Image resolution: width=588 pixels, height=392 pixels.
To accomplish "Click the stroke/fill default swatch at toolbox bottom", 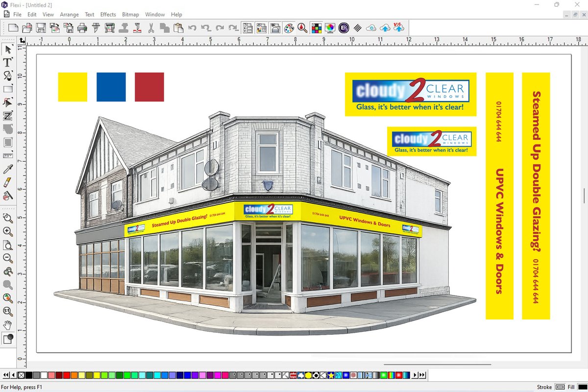I will point(8,339).
